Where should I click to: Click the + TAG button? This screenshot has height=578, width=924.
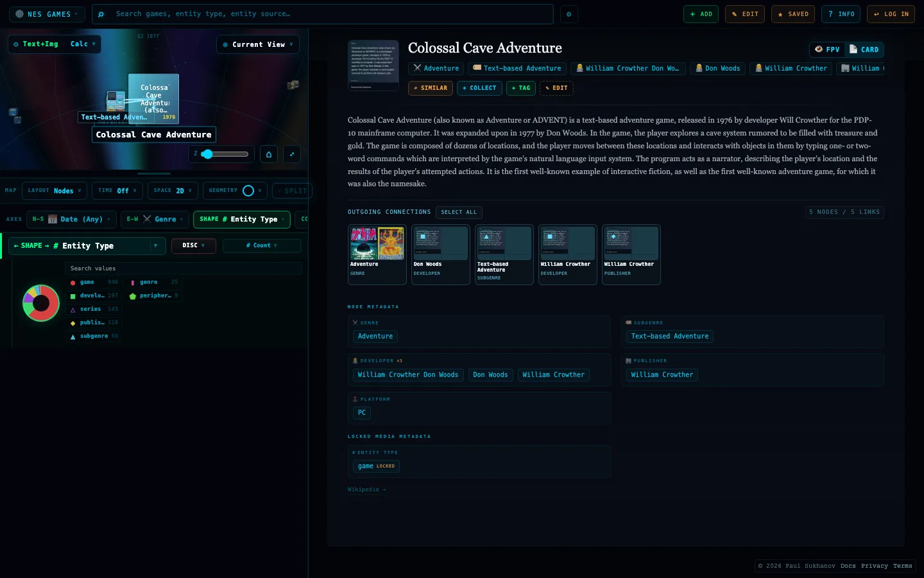(521, 88)
